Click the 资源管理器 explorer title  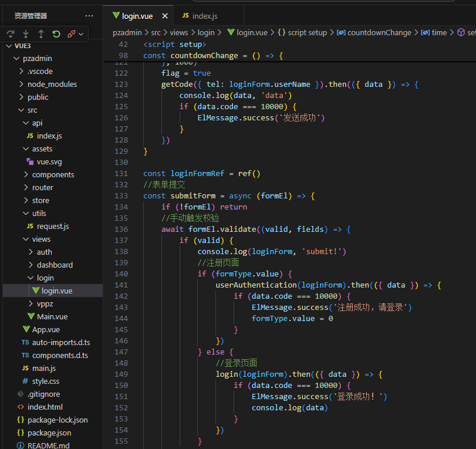(x=31, y=16)
